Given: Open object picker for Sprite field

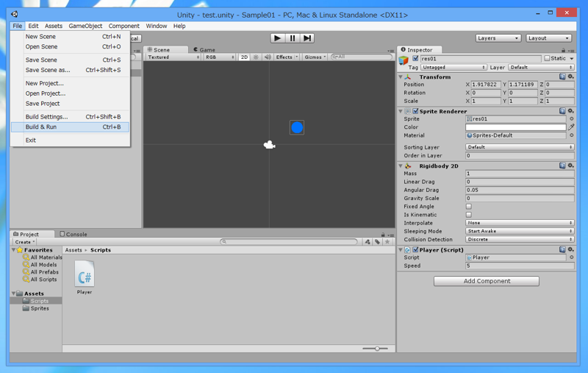Looking at the screenshot, I should pos(572,119).
